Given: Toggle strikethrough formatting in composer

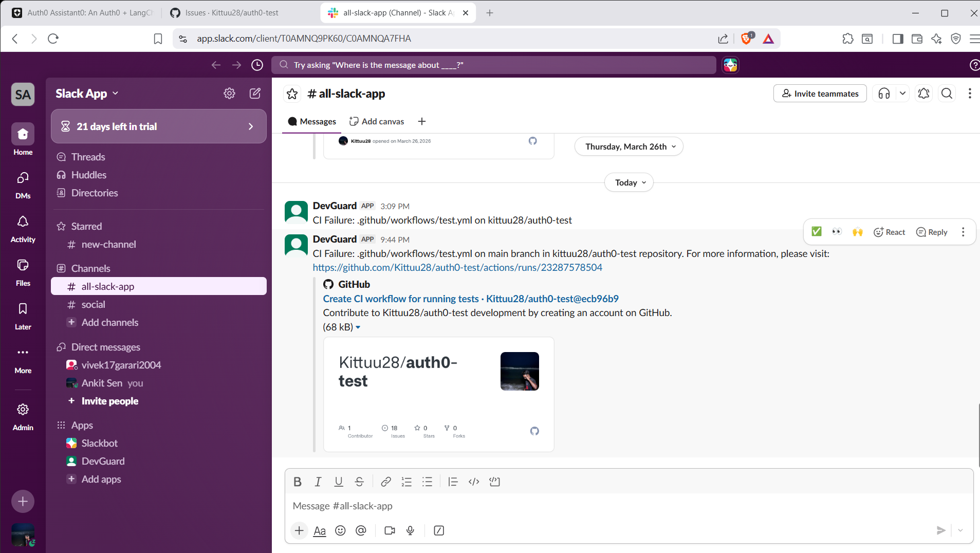Looking at the screenshot, I should pos(359,482).
